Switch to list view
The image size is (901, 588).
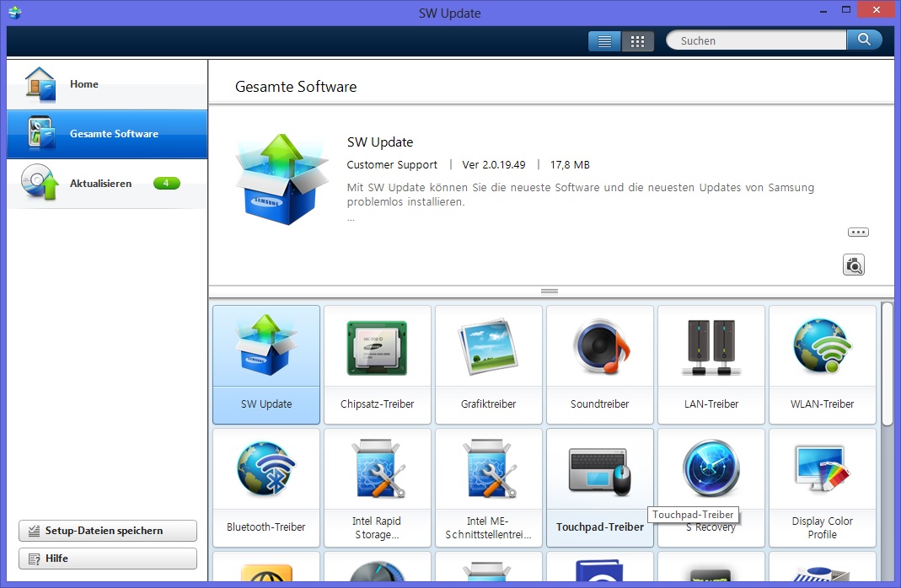coord(604,41)
